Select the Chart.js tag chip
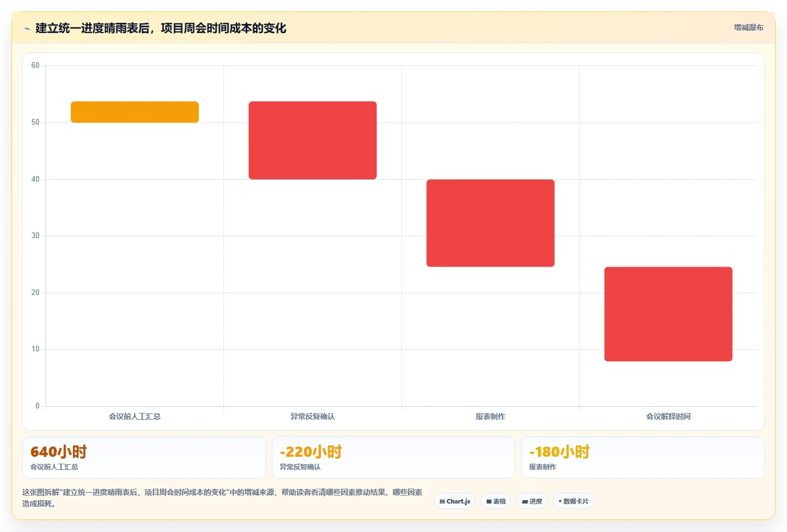The image size is (787, 532). point(455,501)
